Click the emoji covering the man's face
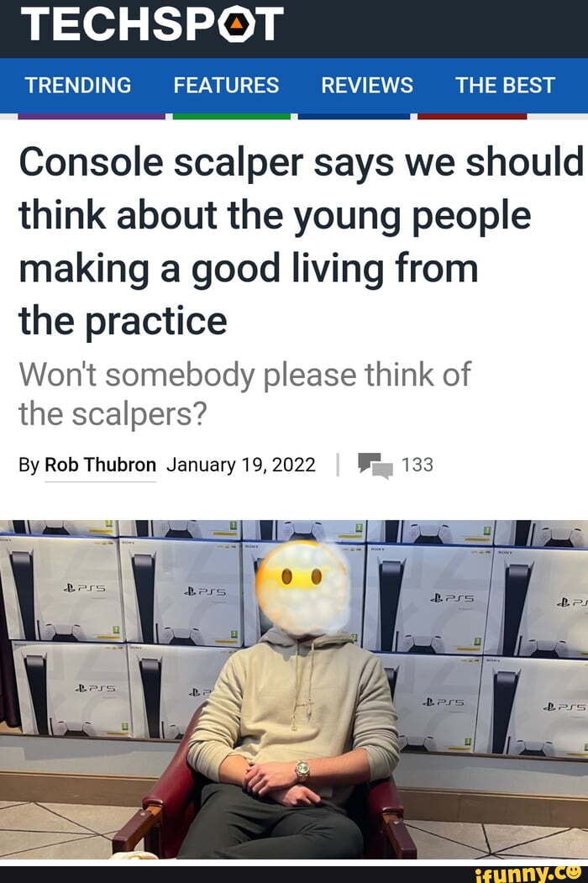The width and height of the screenshot is (588, 883). [x=303, y=588]
